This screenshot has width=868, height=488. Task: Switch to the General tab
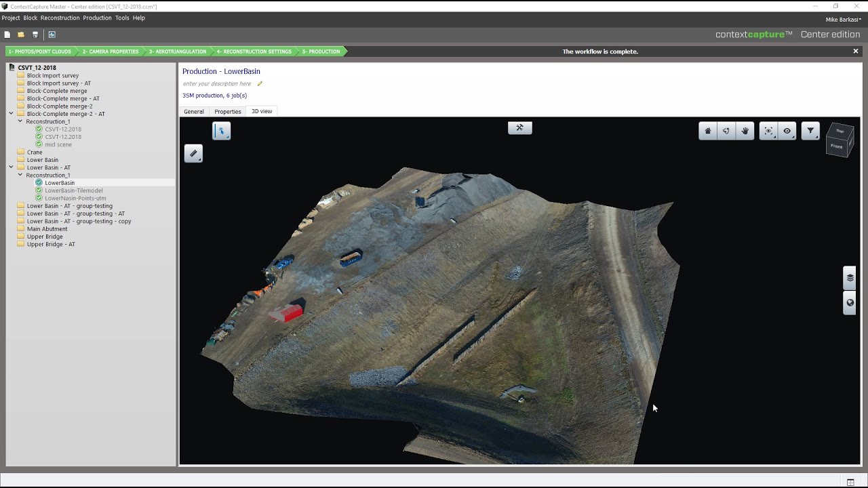194,111
